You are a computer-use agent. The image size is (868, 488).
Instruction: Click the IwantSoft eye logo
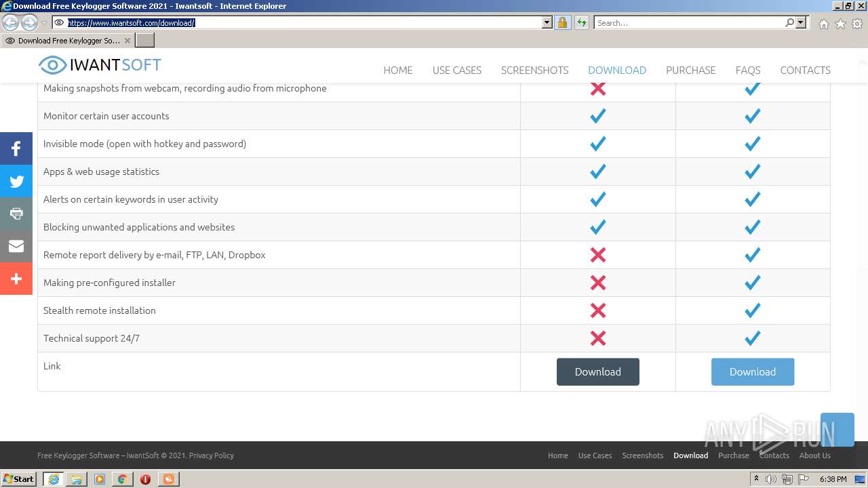point(52,65)
